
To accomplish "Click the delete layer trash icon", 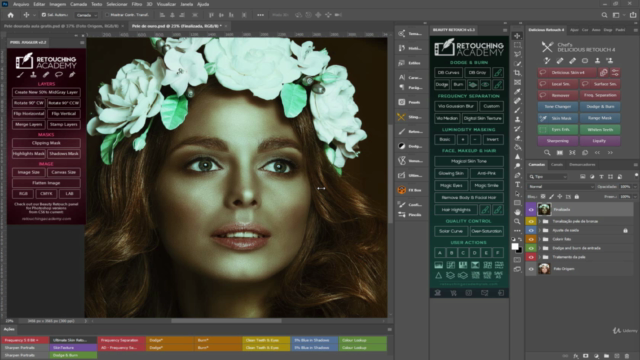I will point(627,356).
